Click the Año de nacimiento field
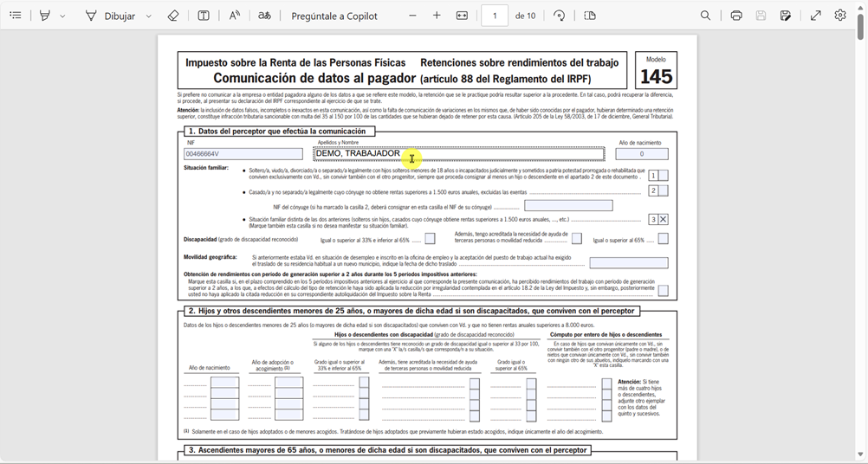This screenshot has width=868, height=464. (642, 154)
